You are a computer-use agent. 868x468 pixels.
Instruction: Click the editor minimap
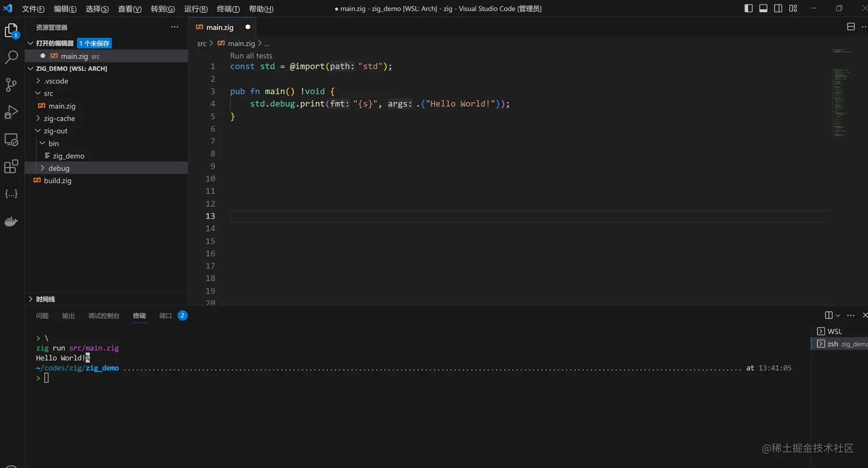click(841, 95)
